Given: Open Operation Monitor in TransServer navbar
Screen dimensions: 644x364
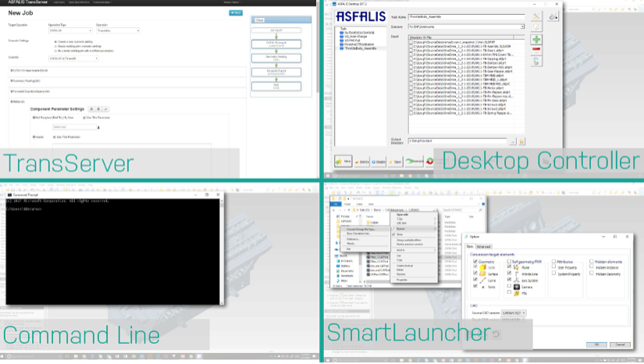Looking at the screenshot, I should tap(79, 2).
